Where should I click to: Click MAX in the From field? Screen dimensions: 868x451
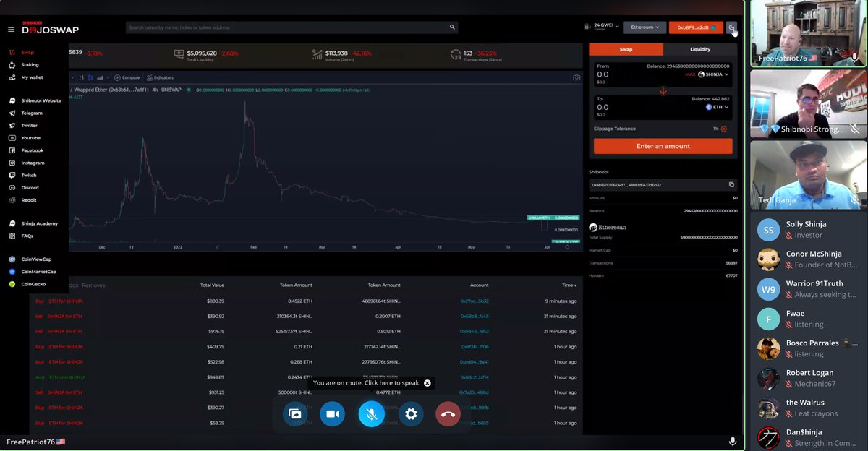click(x=690, y=74)
